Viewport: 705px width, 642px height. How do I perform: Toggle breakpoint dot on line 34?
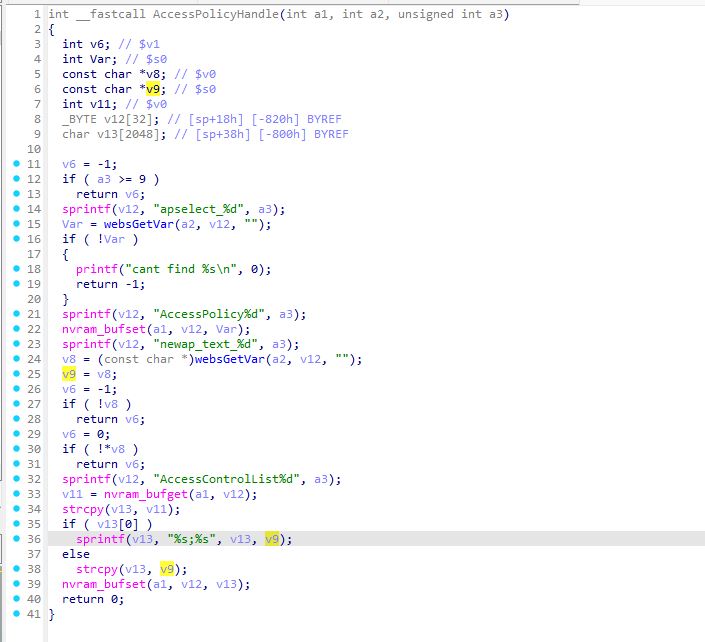tap(17, 508)
